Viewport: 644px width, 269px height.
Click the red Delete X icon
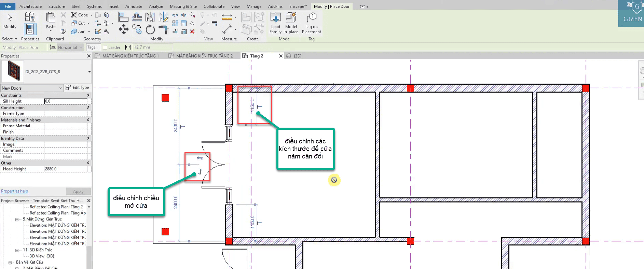click(x=192, y=31)
